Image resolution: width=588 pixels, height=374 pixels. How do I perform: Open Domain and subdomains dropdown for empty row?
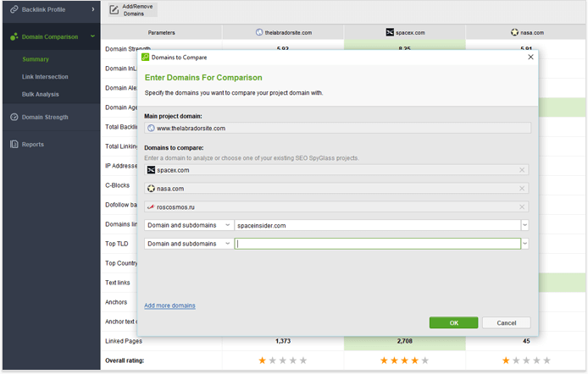click(x=189, y=244)
